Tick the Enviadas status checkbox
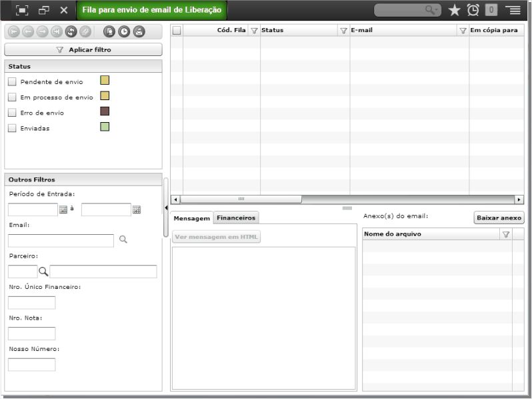The width and height of the screenshot is (532, 399). point(12,128)
